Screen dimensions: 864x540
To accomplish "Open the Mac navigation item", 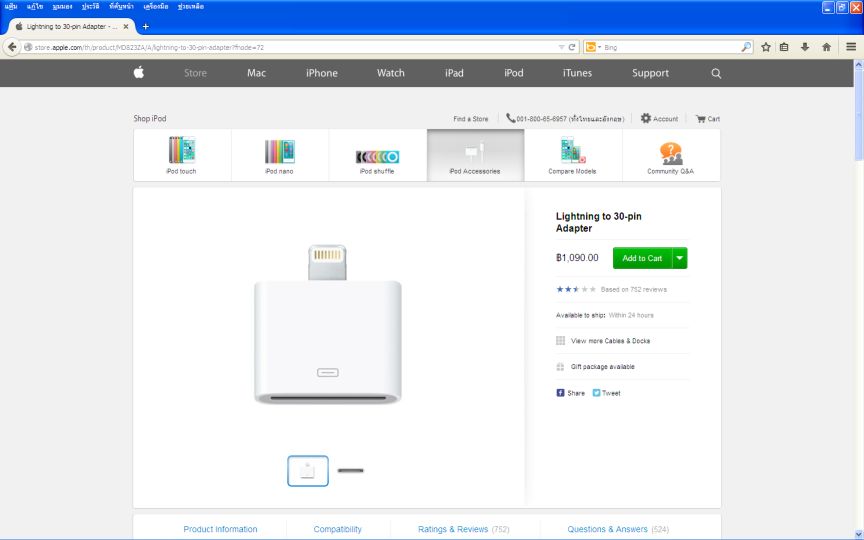I will point(256,73).
